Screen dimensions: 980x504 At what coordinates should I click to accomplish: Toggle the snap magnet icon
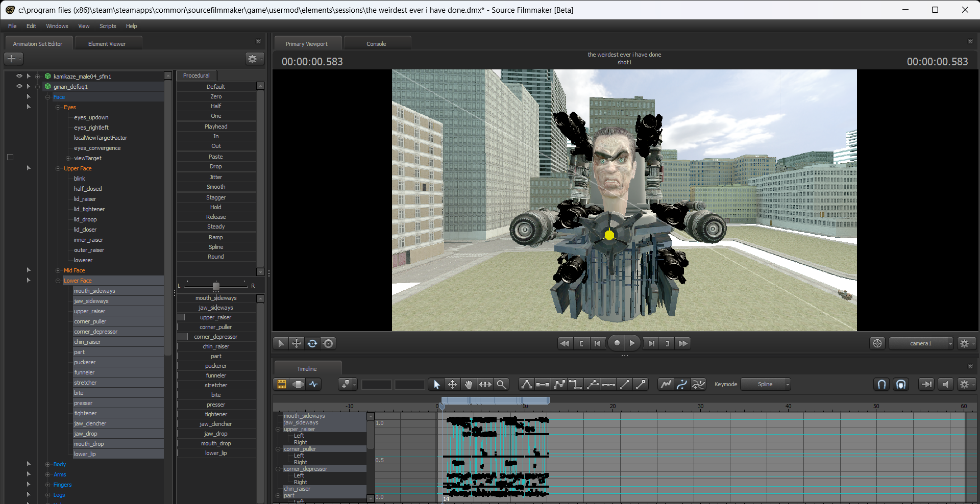coord(881,384)
